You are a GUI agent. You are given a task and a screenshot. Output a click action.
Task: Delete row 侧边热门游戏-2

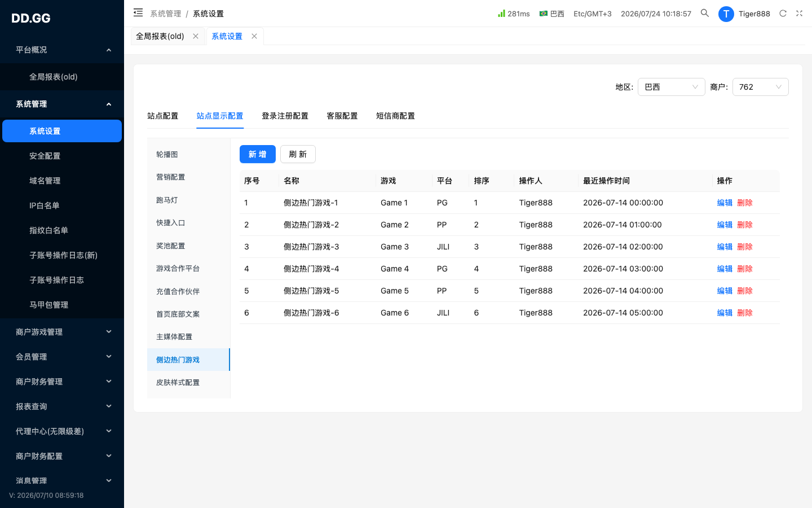pos(745,225)
